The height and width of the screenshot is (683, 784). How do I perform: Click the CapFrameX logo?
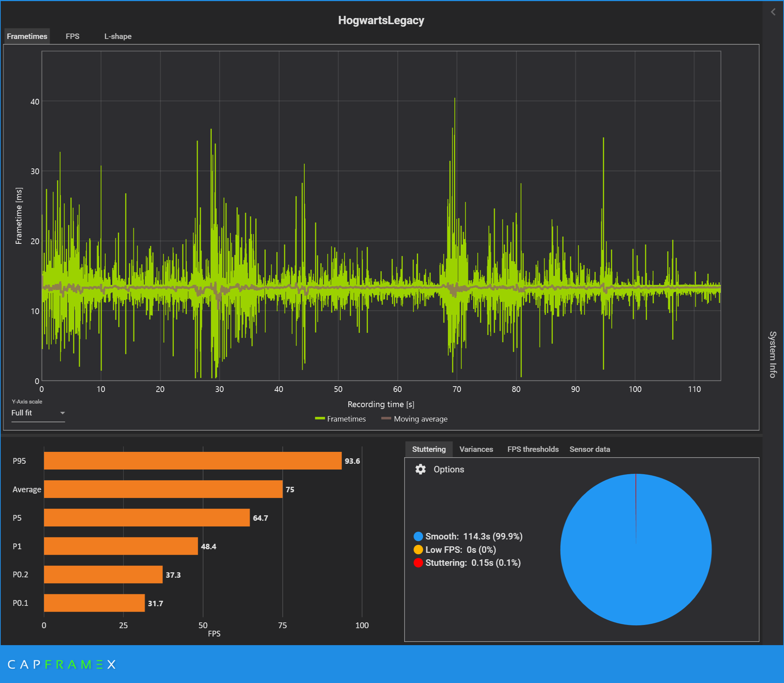tap(62, 664)
